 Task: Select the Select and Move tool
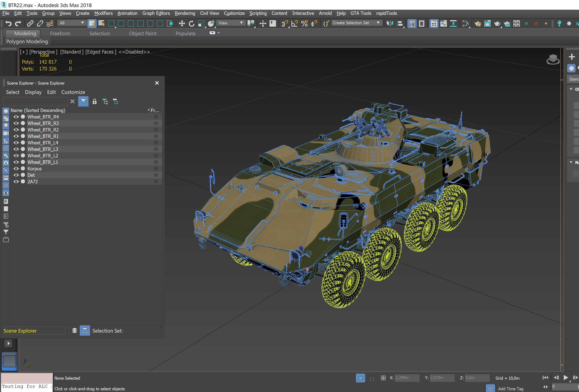coord(182,23)
